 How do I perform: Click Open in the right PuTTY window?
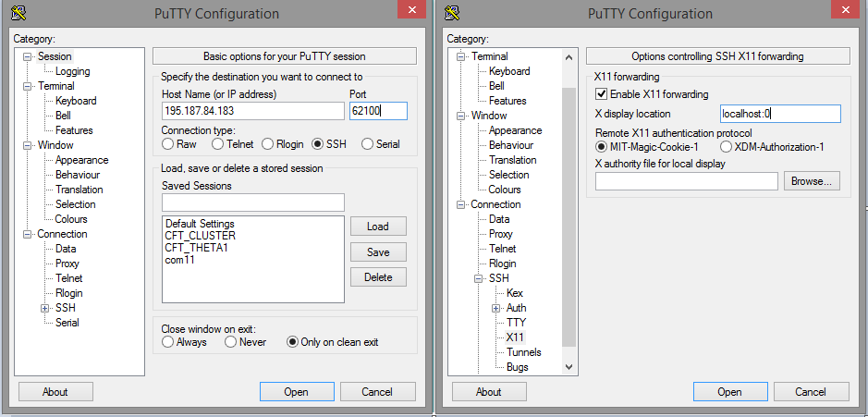pos(729,391)
